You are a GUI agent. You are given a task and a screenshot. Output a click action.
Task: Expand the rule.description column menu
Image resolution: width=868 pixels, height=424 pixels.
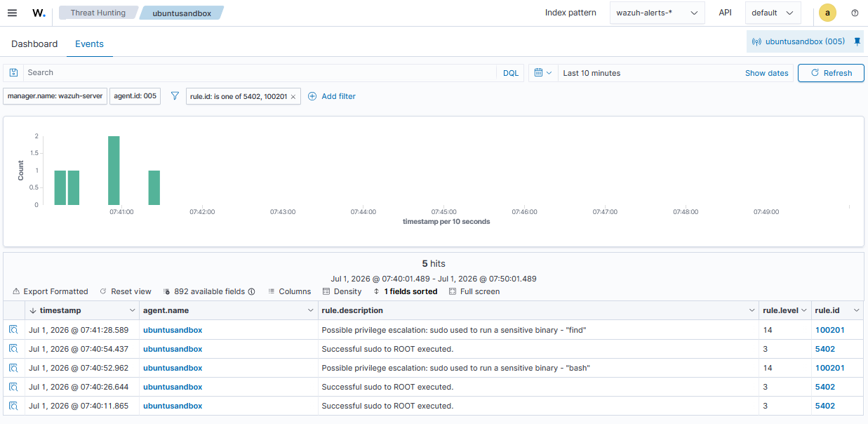[x=751, y=310]
